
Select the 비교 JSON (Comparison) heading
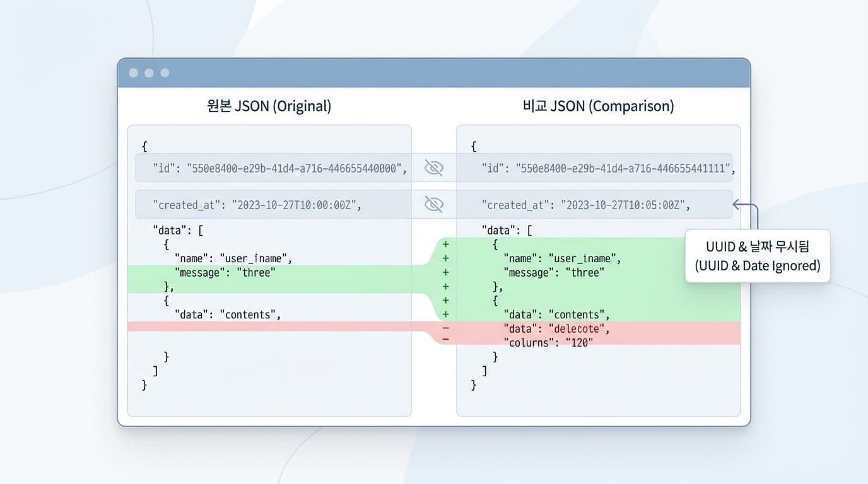pyautogui.click(x=598, y=106)
